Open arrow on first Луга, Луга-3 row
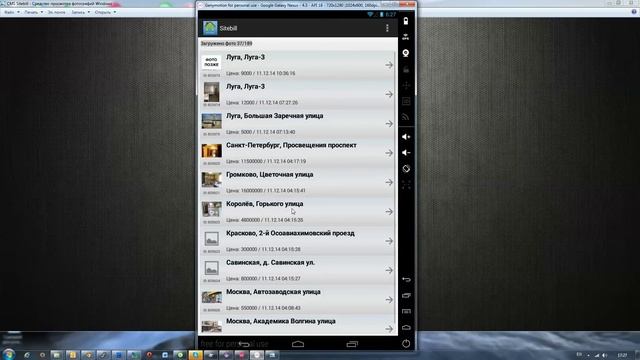 389,65
